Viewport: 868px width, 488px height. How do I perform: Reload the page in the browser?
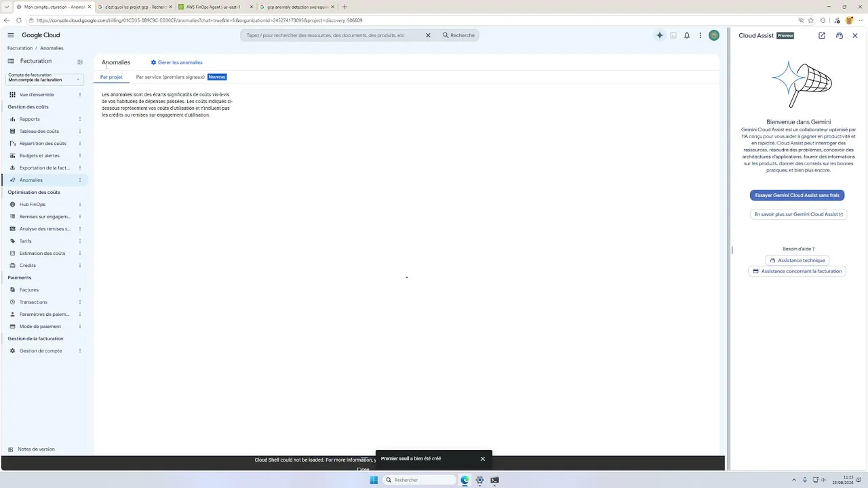point(18,20)
